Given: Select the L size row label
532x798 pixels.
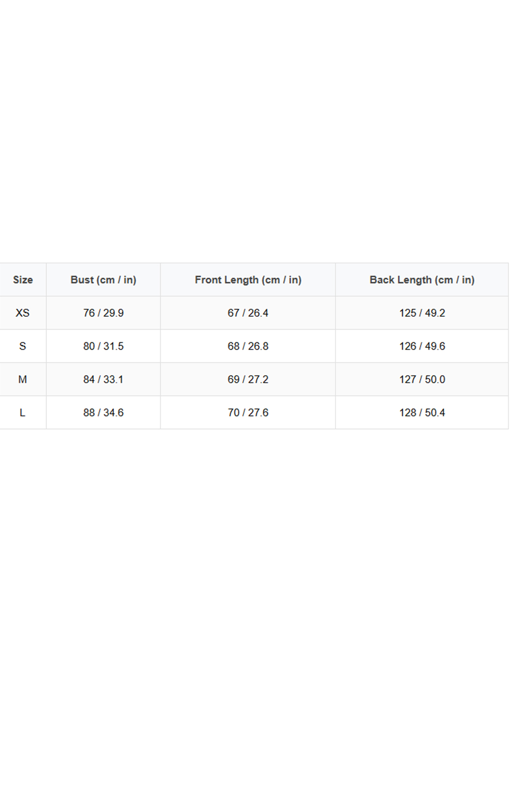Looking at the screenshot, I should tap(22, 413).
